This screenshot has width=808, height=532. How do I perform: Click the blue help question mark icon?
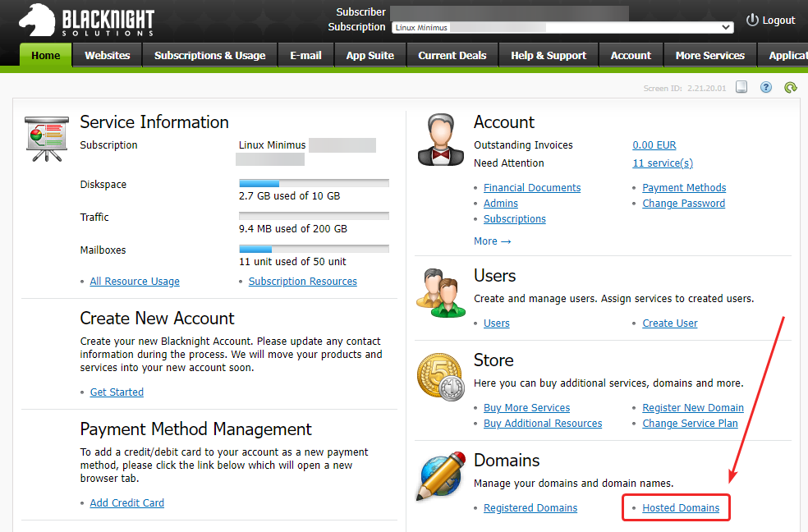(766, 87)
